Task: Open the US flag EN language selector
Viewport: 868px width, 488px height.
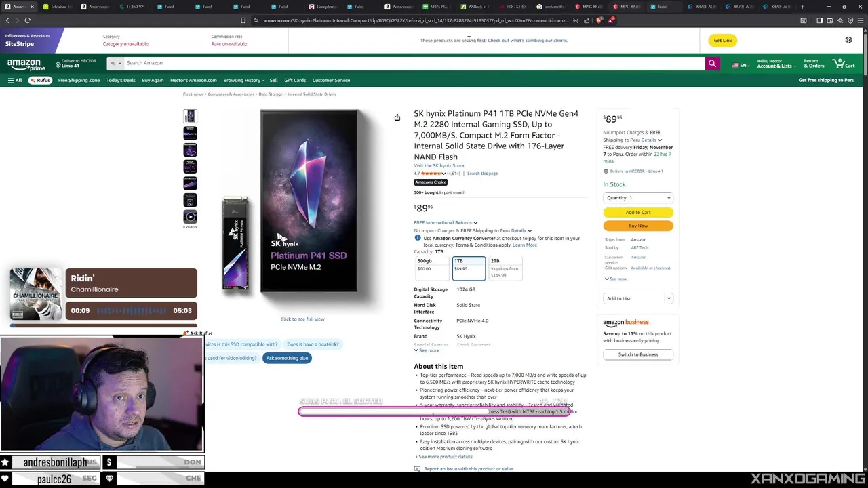Action: (740, 65)
